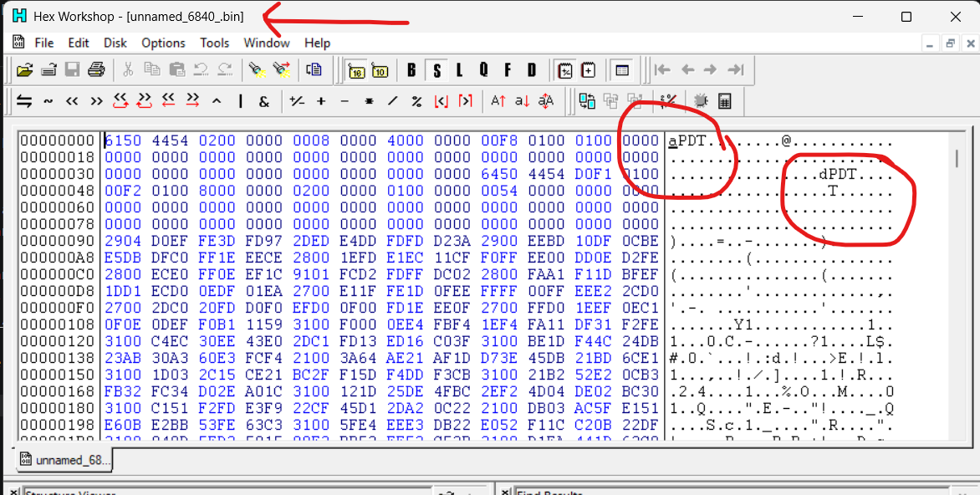
Task: Click the shift left << operation
Action: pos(72,100)
